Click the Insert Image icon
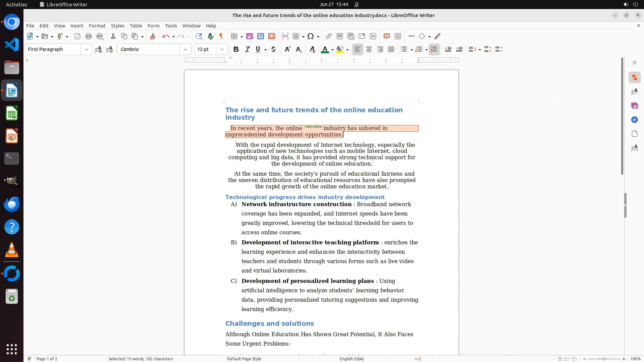This screenshot has width=644, height=362. click(250, 36)
